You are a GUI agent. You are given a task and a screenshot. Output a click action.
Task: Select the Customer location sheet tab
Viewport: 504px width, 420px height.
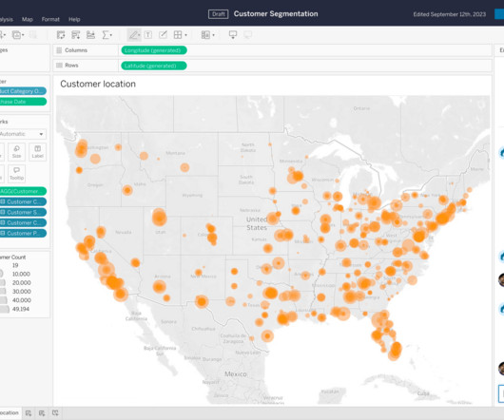pos(10,413)
